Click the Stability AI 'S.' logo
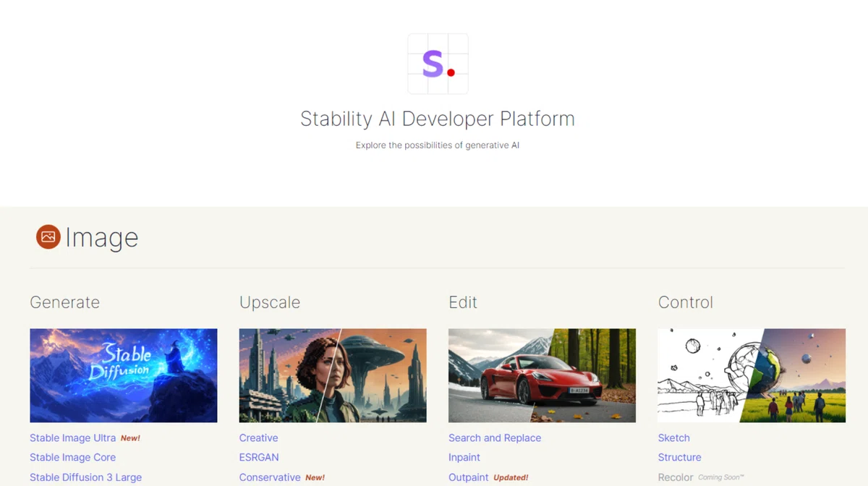The width and height of the screenshot is (868, 486). 438,64
